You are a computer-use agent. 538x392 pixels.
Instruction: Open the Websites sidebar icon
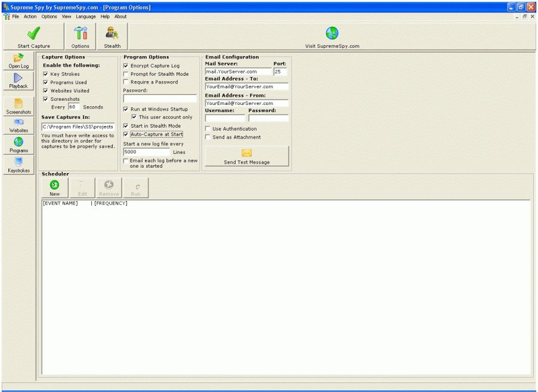[18, 124]
